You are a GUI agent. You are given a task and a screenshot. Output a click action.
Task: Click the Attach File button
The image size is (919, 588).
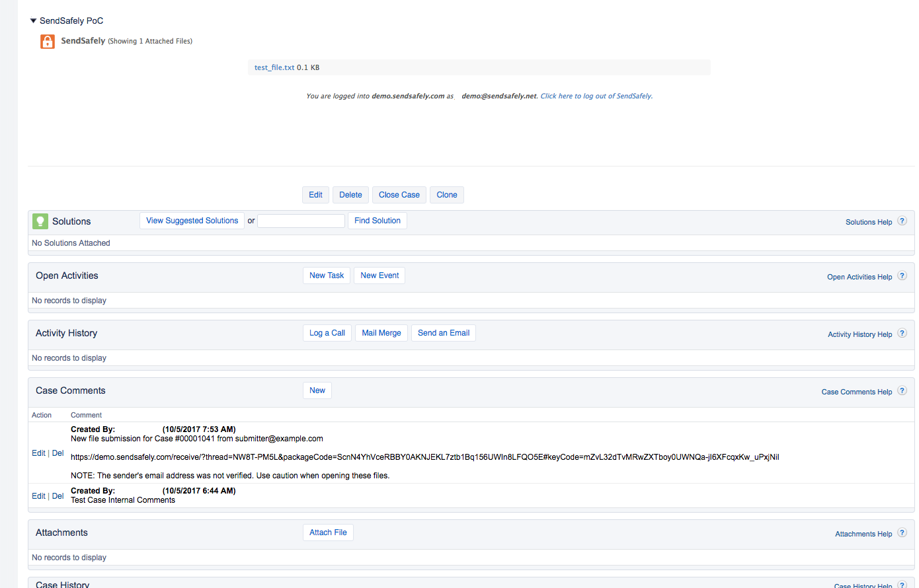(x=328, y=533)
